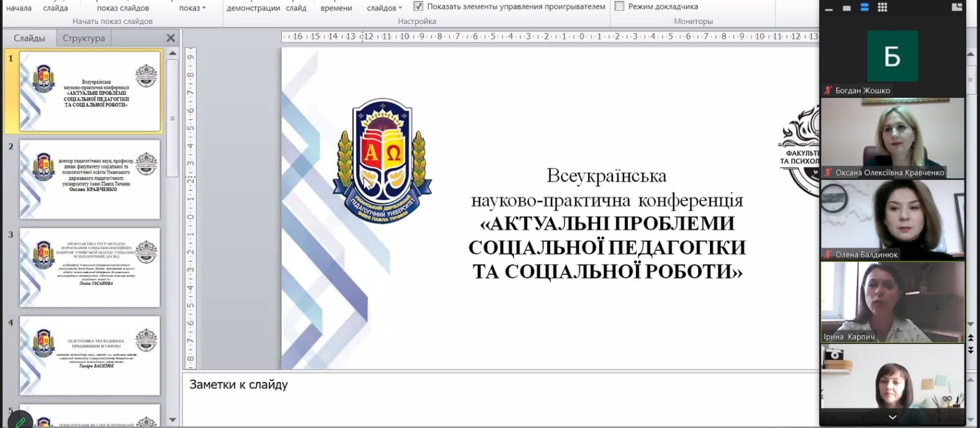Select Ірина Карпич video tile
This screenshot has width=980, height=428.
tap(892, 302)
